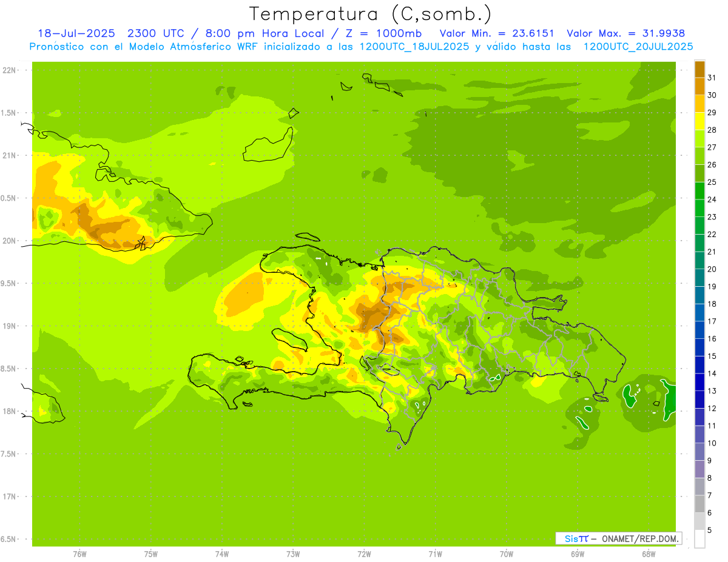Pick the olive-green swatch between 25 and 26
The width and height of the screenshot is (728, 562).
[x=699, y=173]
